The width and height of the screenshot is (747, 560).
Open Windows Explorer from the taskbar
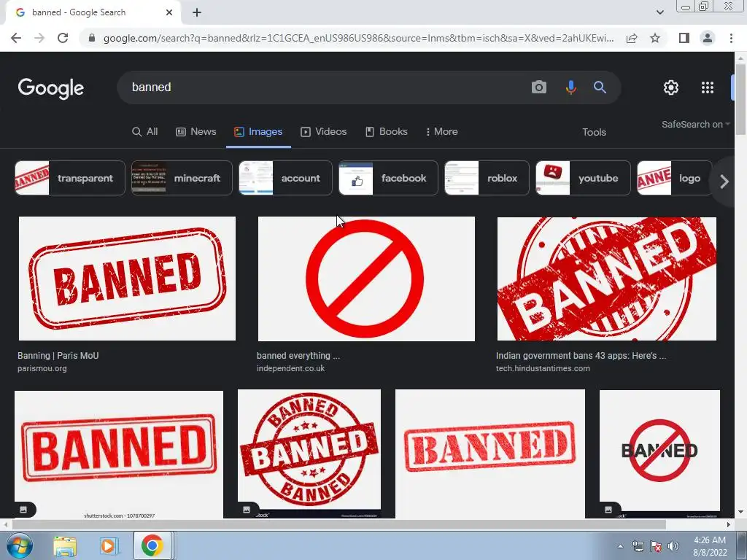pyautogui.click(x=65, y=546)
